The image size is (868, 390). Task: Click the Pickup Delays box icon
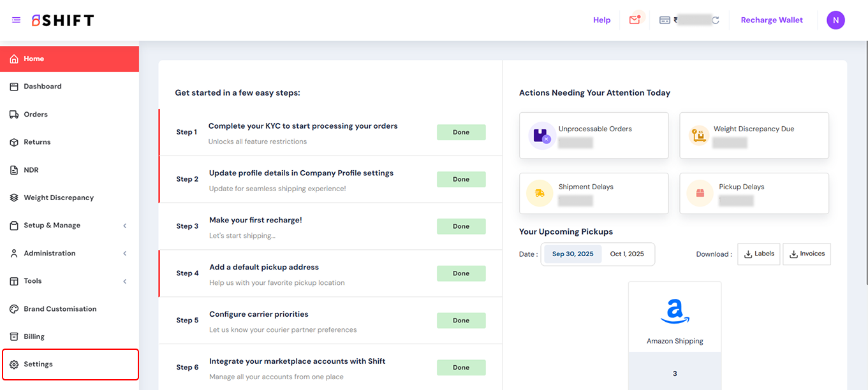pyautogui.click(x=700, y=193)
